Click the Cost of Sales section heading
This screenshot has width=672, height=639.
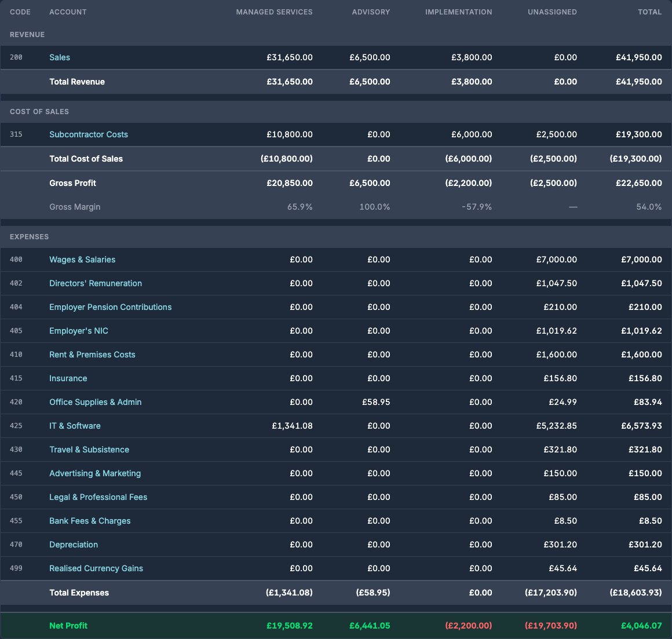pos(39,112)
